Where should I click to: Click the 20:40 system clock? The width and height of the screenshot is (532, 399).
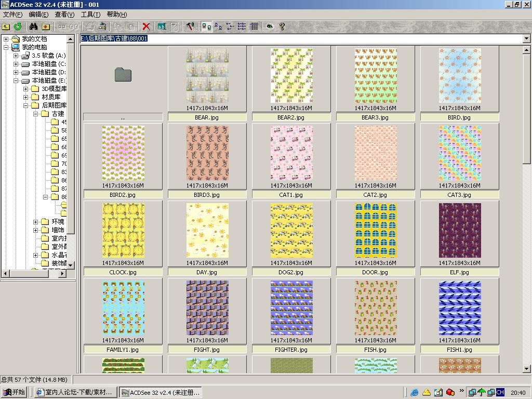(518, 393)
